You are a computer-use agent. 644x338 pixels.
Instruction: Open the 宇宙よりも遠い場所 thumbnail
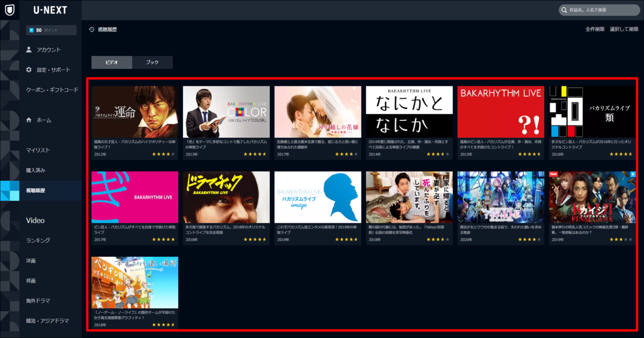coord(135,282)
